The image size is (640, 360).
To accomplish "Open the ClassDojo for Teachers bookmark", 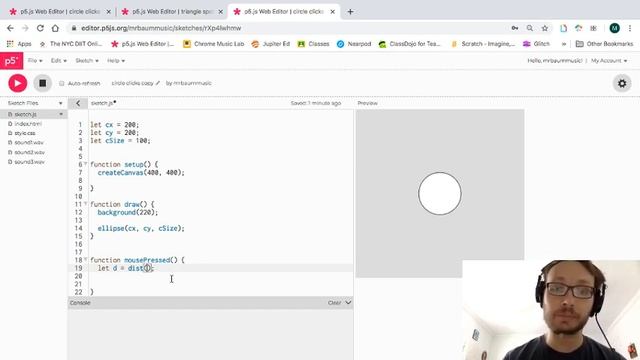I will 410,44.
